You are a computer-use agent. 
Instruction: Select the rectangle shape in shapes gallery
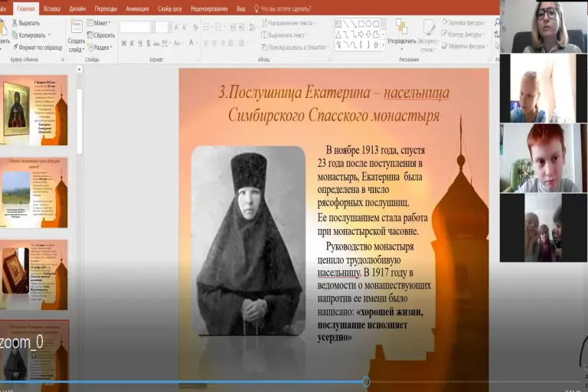(x=361, y=24)
